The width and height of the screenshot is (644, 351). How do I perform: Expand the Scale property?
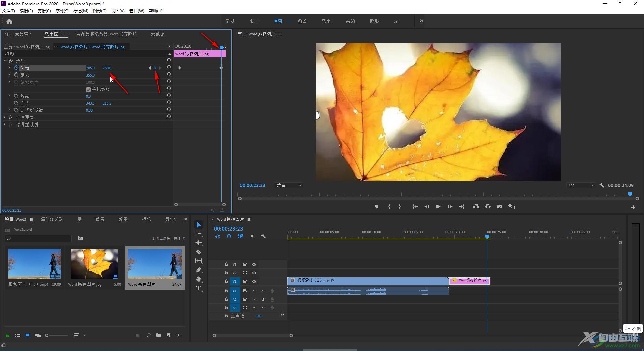click(9, 75)
